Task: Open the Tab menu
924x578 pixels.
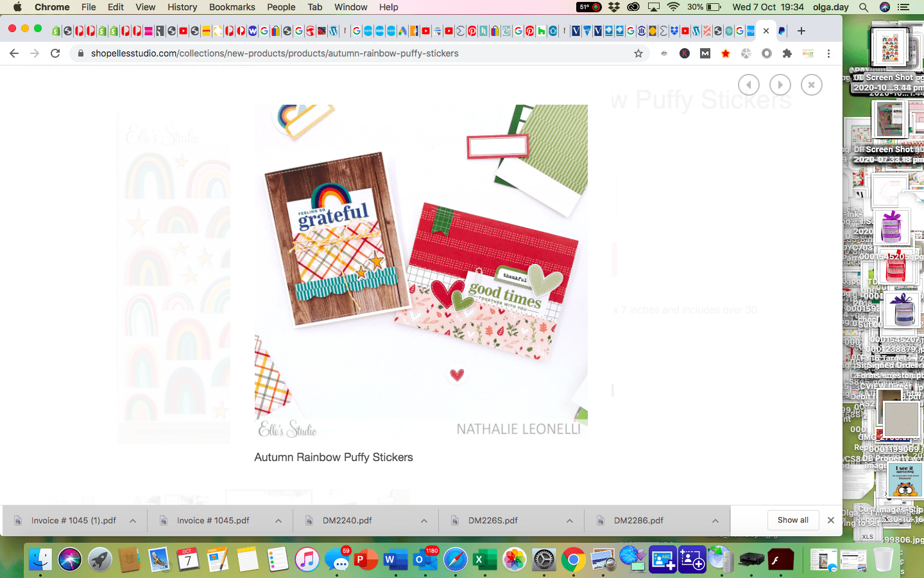Action: click(315, 7)
